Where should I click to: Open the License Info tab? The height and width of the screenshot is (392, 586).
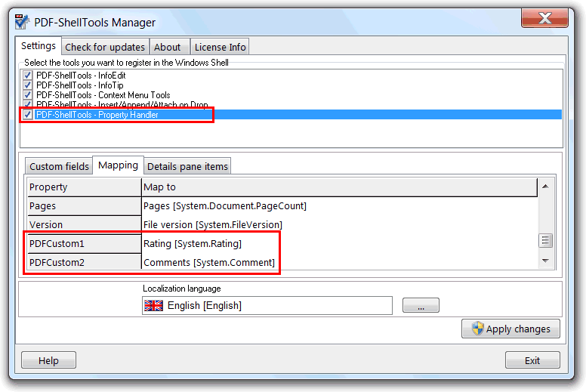click(x=220, y=47)
